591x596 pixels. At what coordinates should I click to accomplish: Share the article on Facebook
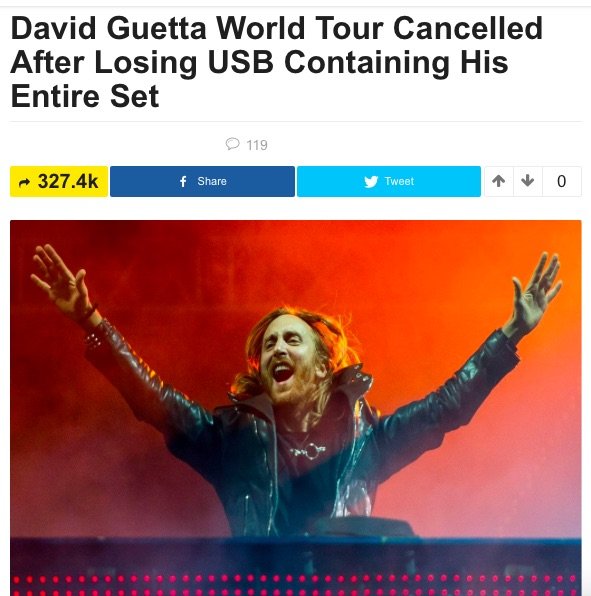click(202, 181)
